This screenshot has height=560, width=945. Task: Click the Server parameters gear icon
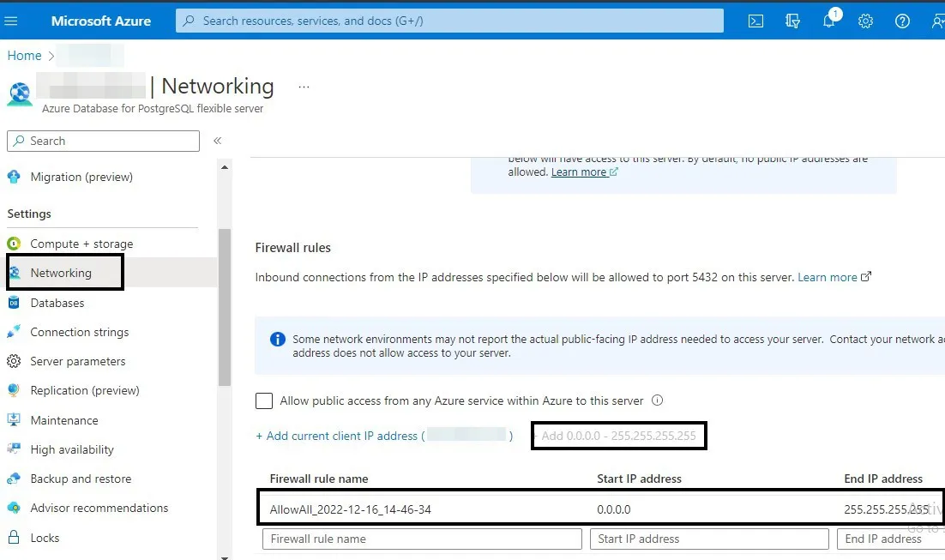coord(14,361)
